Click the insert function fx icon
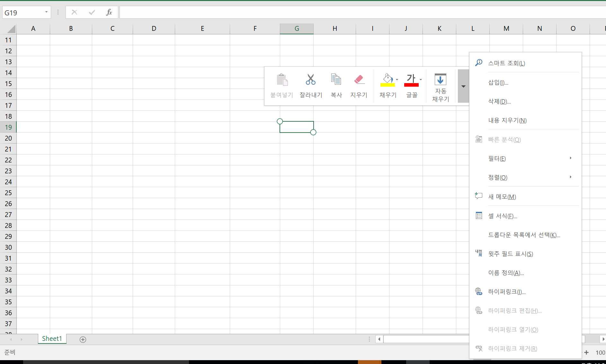606x364 pixels. click(109, 13)
